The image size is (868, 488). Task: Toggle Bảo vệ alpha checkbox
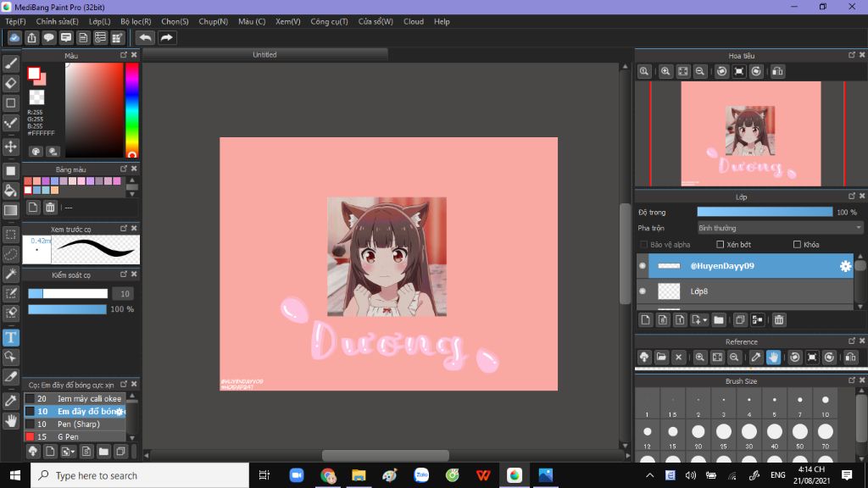click(643, 245)
